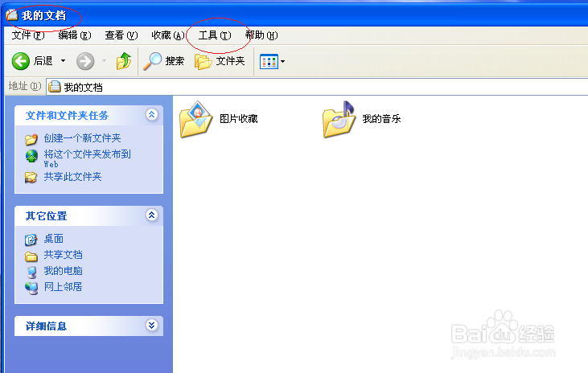Click the Views grid icon

click(x=269, y=61)
